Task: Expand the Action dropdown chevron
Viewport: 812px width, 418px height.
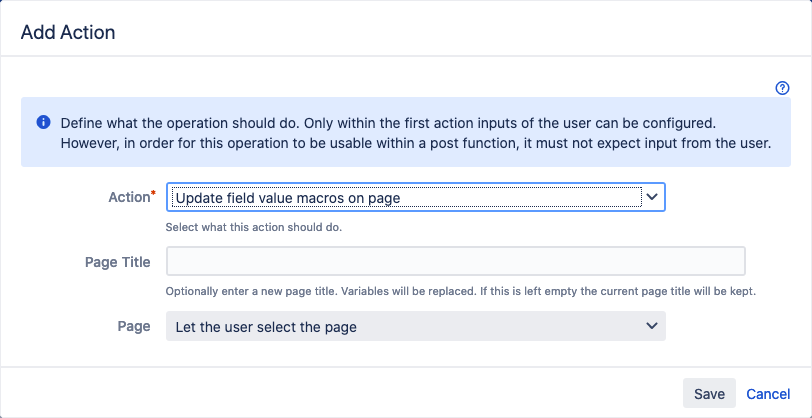Action: [x=652, y=197]
